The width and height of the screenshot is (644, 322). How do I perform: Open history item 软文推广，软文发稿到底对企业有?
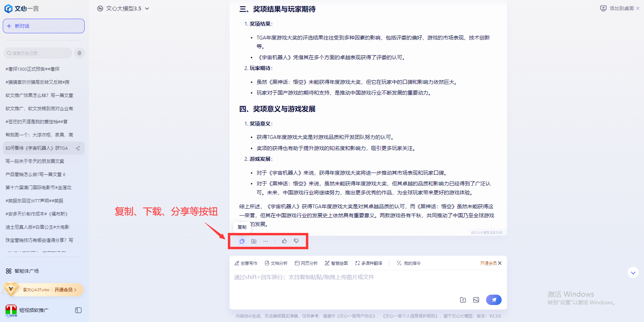(x=44, y=108)
